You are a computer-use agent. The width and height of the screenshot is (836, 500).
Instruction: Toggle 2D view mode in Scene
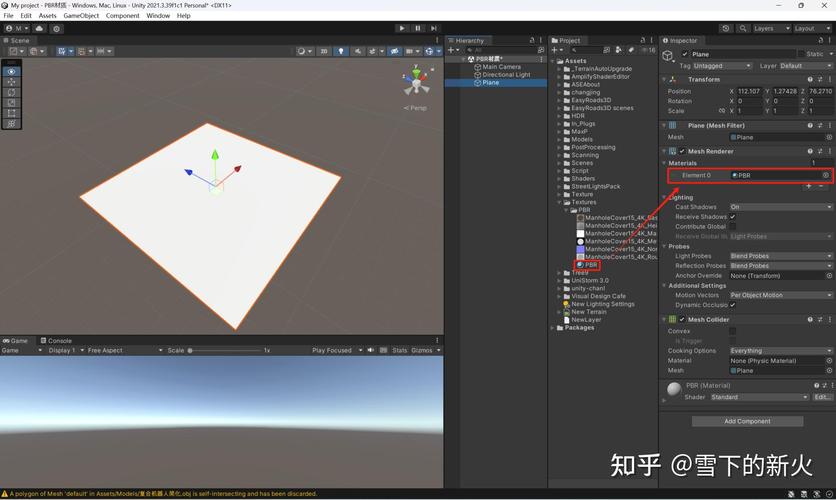(x=323, y=51)
